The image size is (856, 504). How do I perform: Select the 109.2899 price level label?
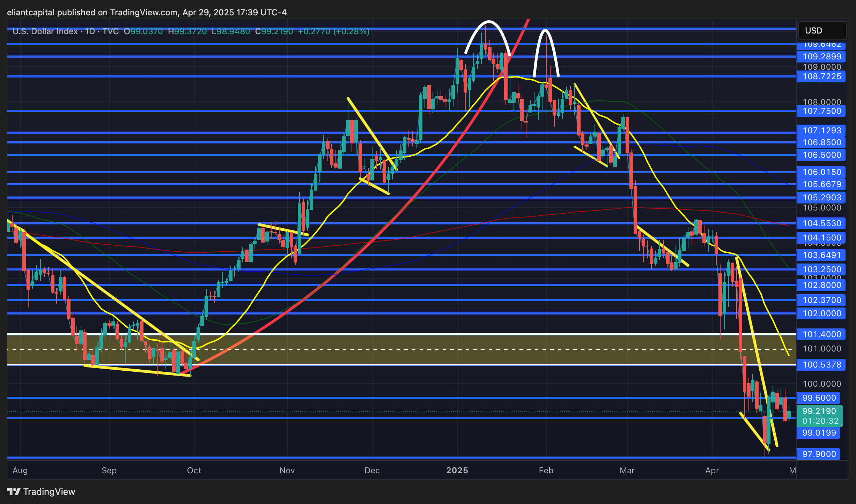point(821,57)
